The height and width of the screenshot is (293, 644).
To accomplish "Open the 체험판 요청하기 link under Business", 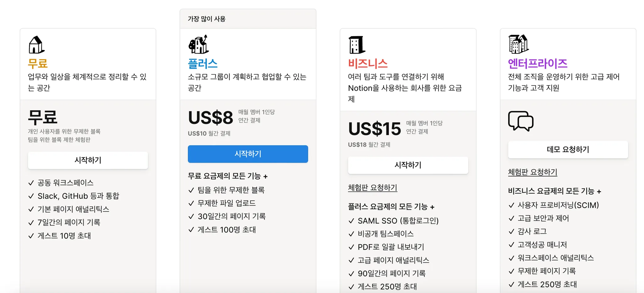I will pos(373,188).
